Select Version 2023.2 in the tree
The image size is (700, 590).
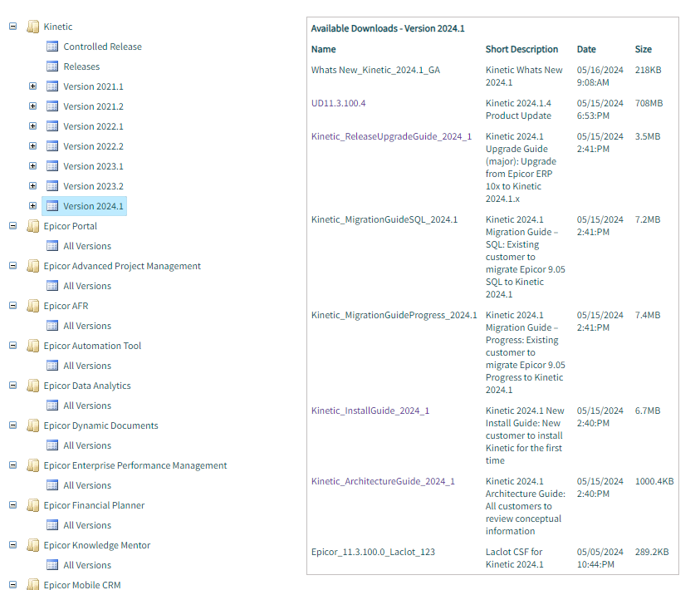(x=93, y=186)
